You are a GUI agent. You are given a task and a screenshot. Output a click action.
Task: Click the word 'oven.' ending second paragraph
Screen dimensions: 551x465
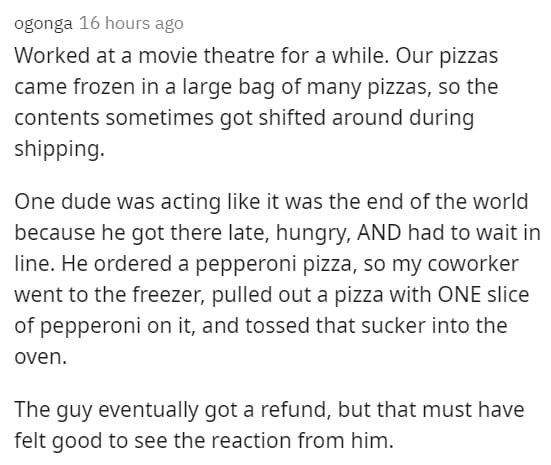click(x=41, y=357)
